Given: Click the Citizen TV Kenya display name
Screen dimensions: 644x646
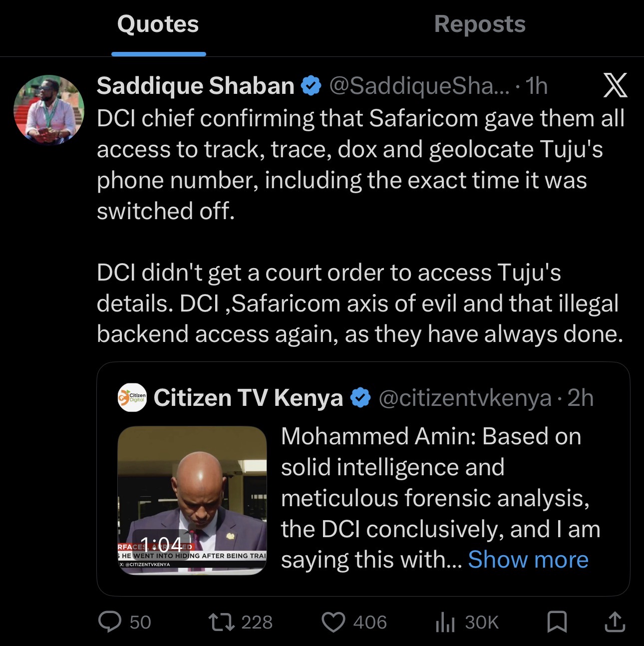Looking at the screenshot, I should [x=248, y=398].
